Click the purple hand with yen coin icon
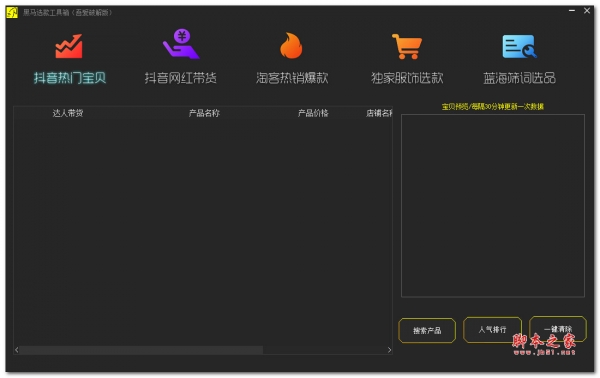The width and height of the screenshot is (600, 378). [x=181, y=44]
